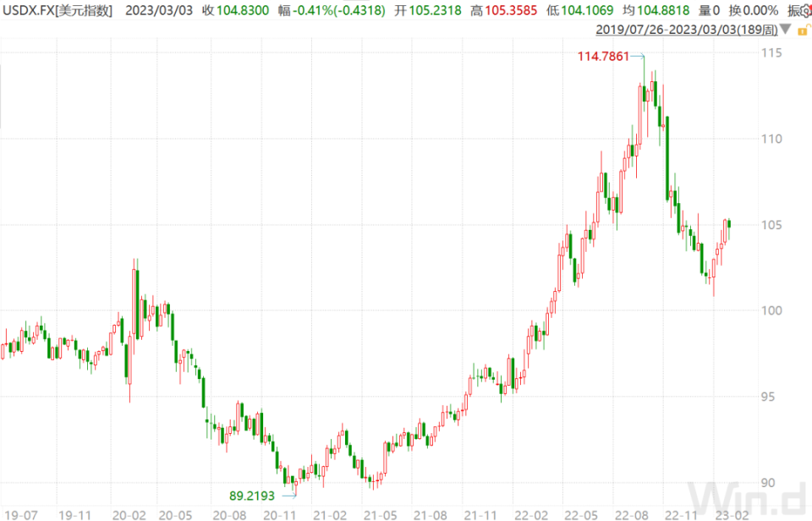Click the 110 level on price axis

coord(770,139)
